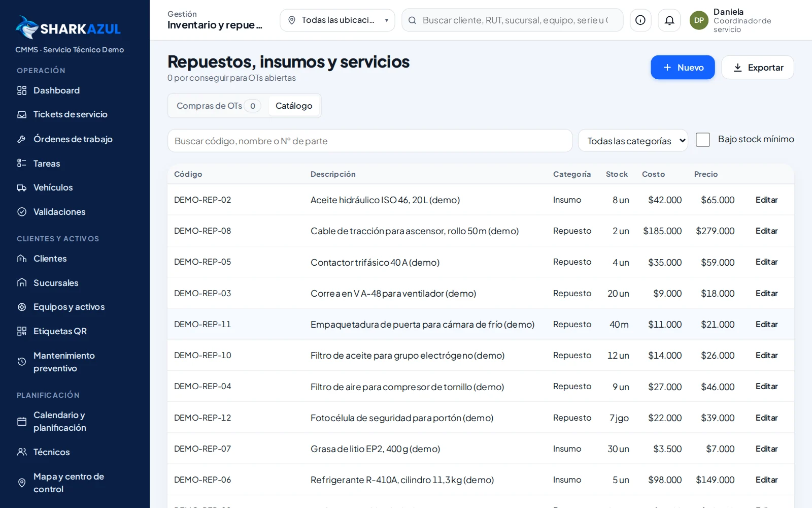Screen dimensions: 812x508
Task: Open the Dashboard grid icon
Action: coord(22,90)
